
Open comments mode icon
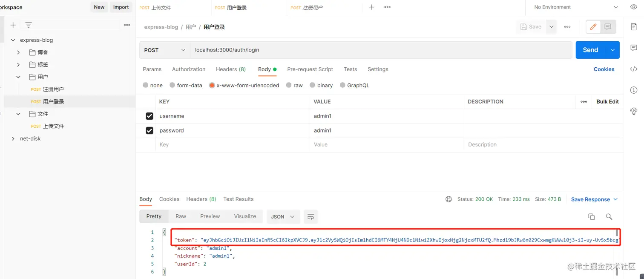608,27
